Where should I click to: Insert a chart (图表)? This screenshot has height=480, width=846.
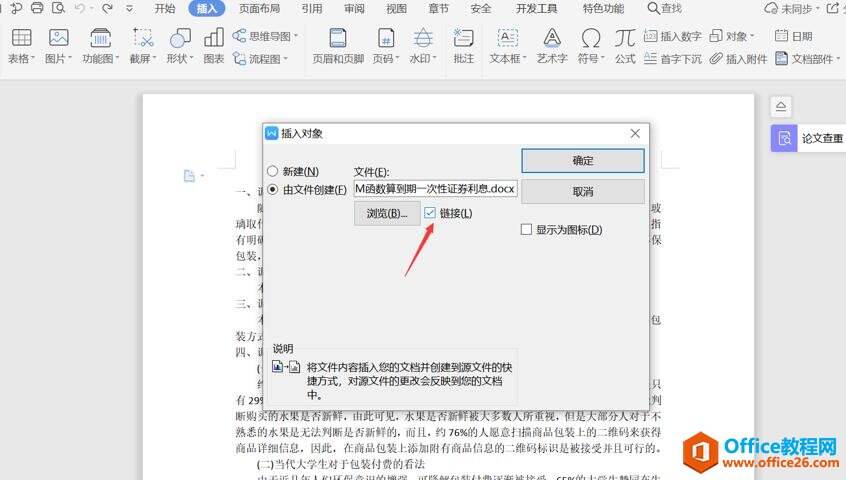coord(214,46)
